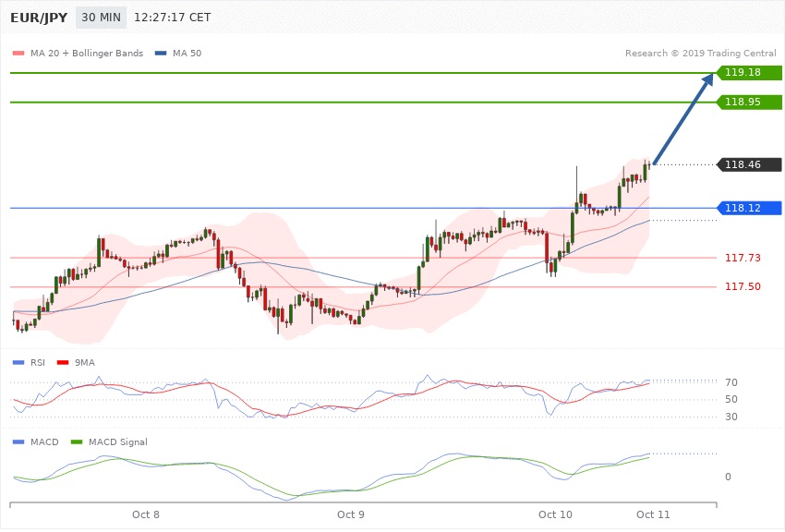
Task: Toggle MA 20 + Bollinger Bands legend
Action: coord(78,53)
